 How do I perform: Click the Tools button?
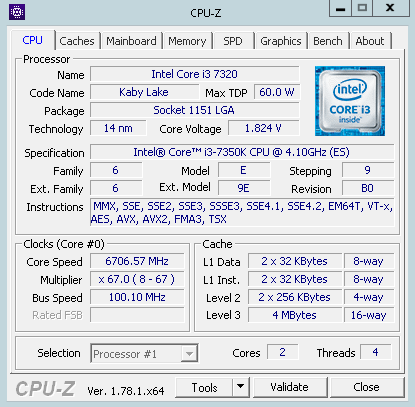[204, 387]
